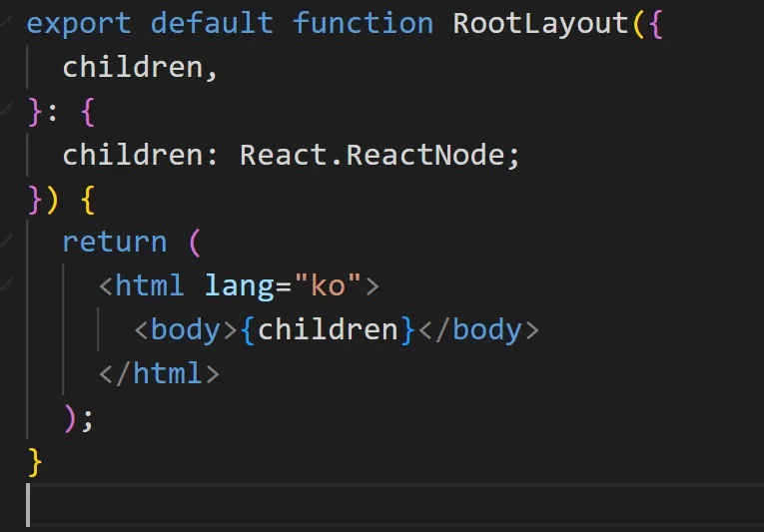Image resolution: width=764 pixels, height=532 pixels.
Task: Click the "ko" string value
Action: pyautogui.click(x=328, y=285)
